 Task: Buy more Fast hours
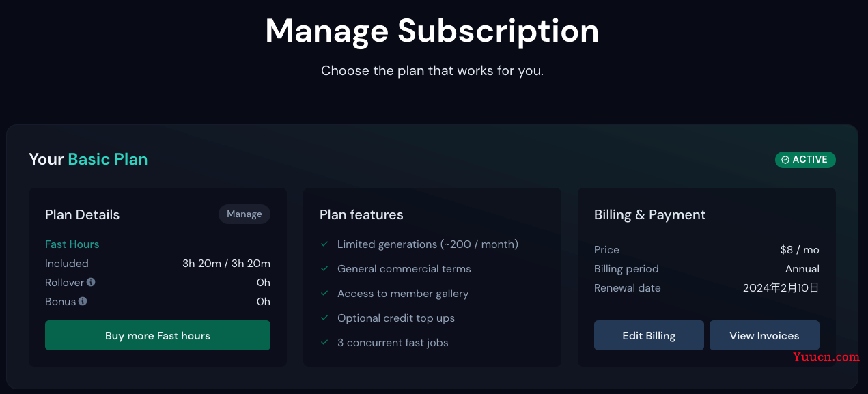coord(158,335)
